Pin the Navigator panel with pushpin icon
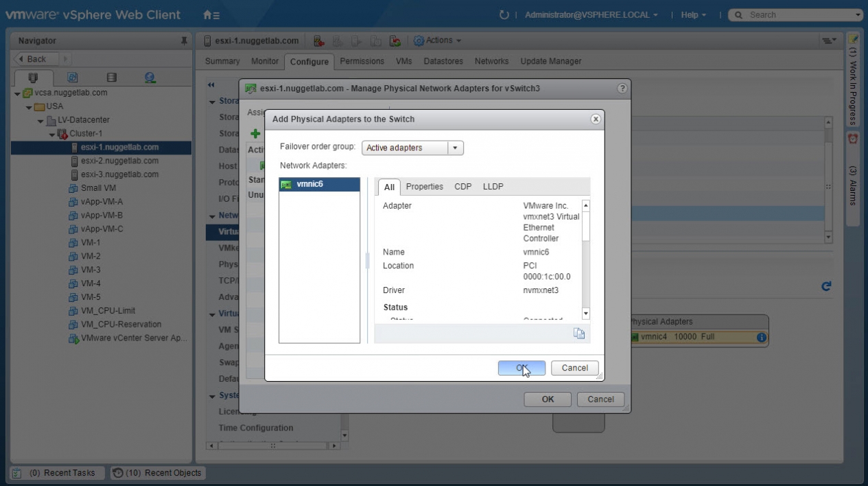This screenshot has width=868, height=486. coord(184,41)
